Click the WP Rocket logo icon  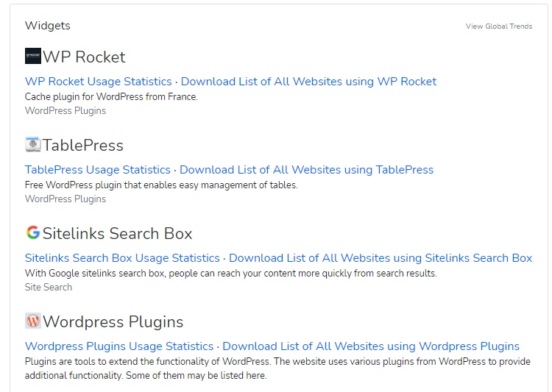point(33,56)
